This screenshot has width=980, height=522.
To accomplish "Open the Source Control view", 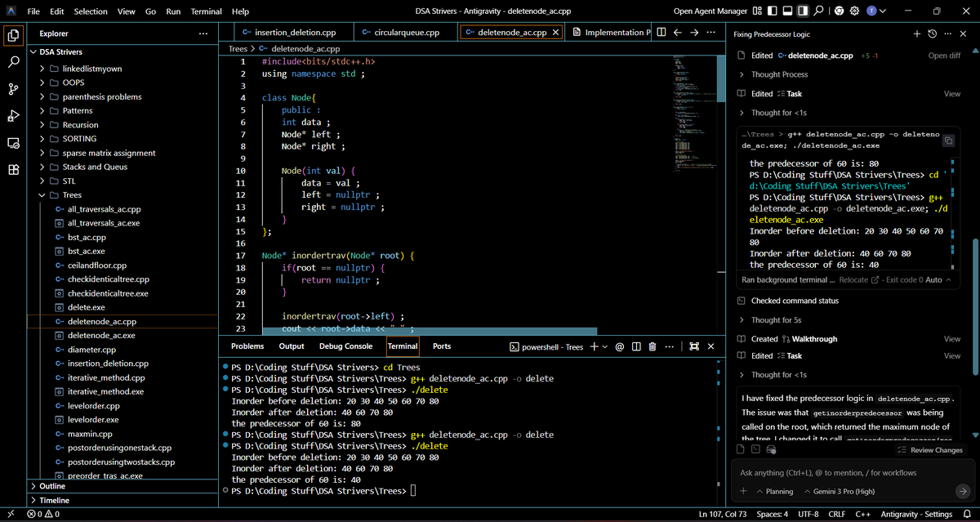I will coord(13,89).
